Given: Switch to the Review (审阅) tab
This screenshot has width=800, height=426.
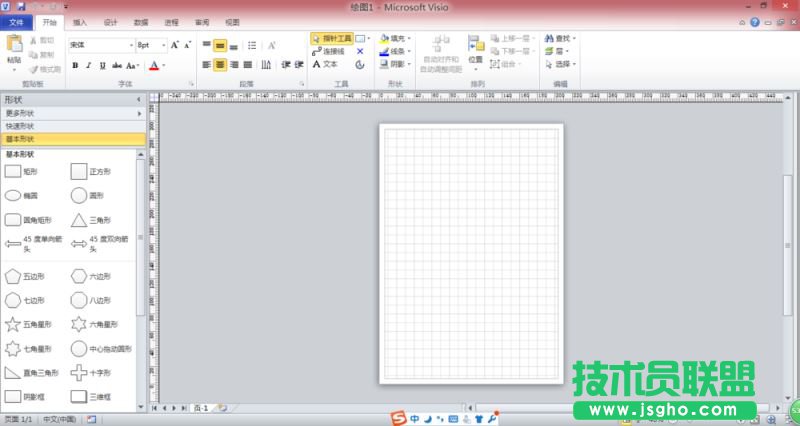Looking at the screenshot, I should 202,22.
